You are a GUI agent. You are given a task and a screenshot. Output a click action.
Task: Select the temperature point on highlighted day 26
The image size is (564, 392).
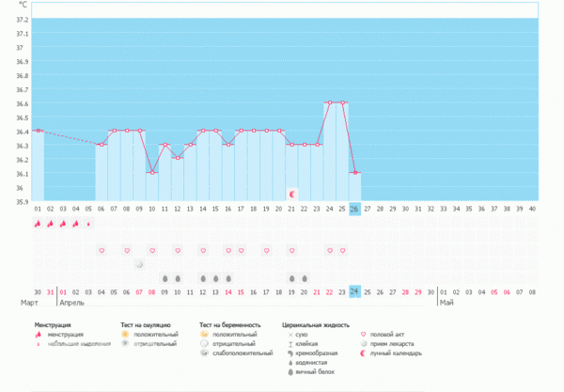(355, 173)
